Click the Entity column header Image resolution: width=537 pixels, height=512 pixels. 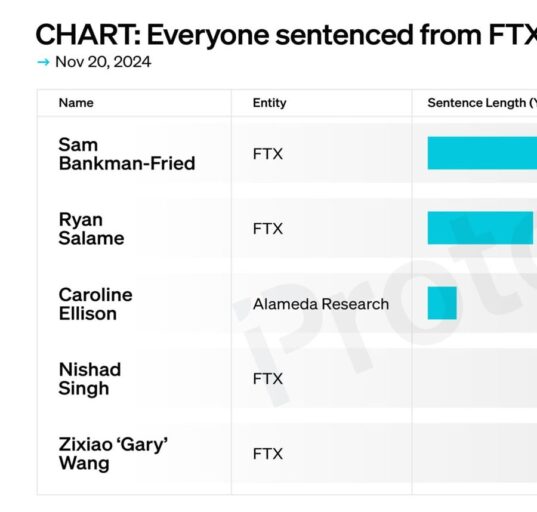[270, 103]
